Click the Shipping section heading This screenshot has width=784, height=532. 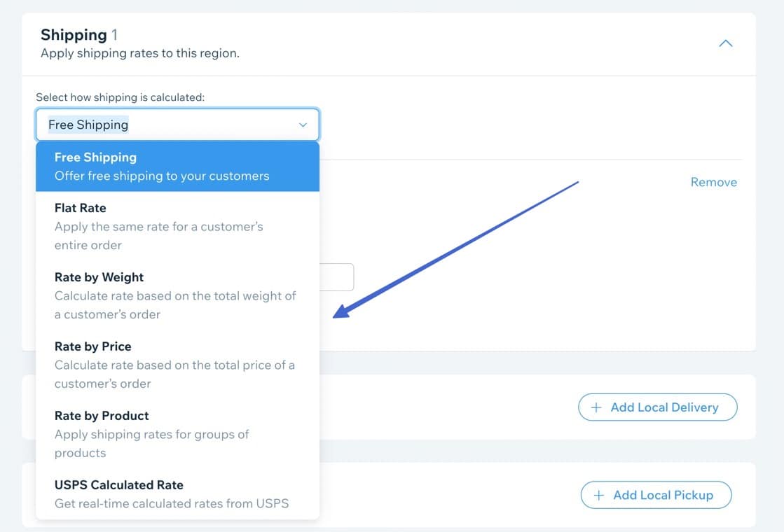click(74, 35)
